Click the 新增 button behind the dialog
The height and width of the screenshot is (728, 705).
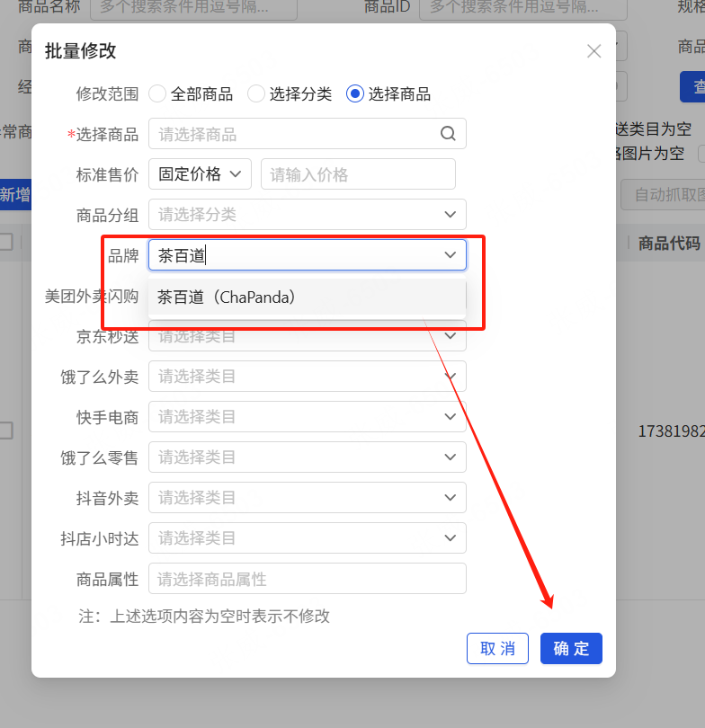[15, 194]
